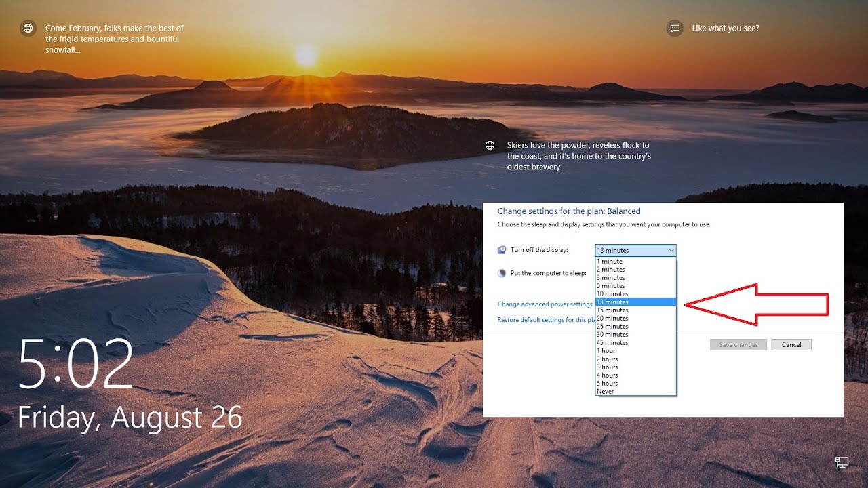Pick '10 minutes' from the list
868x488 pixels.
click(635, 294)
